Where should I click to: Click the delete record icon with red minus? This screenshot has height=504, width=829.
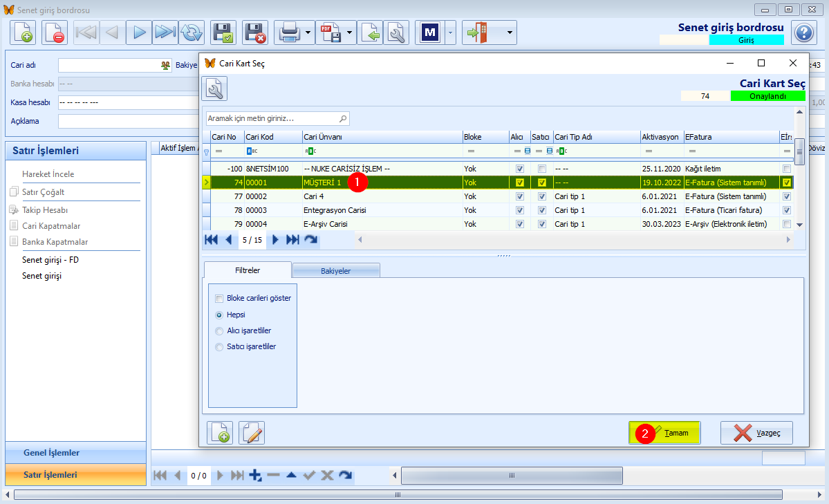55,32
